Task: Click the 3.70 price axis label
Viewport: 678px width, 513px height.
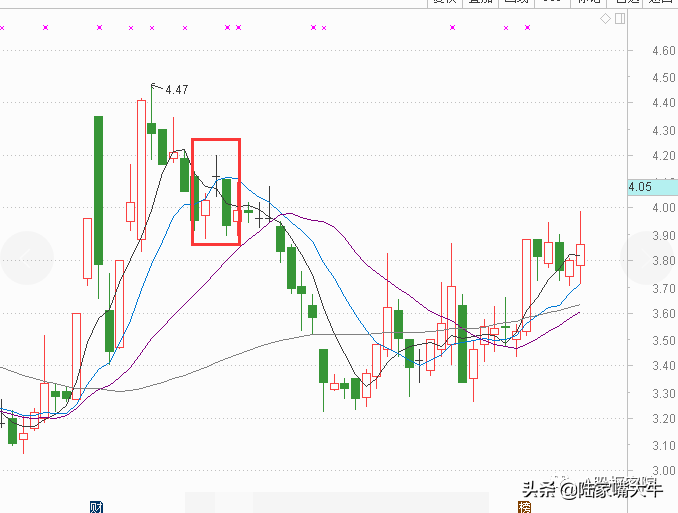Action: 663,289
